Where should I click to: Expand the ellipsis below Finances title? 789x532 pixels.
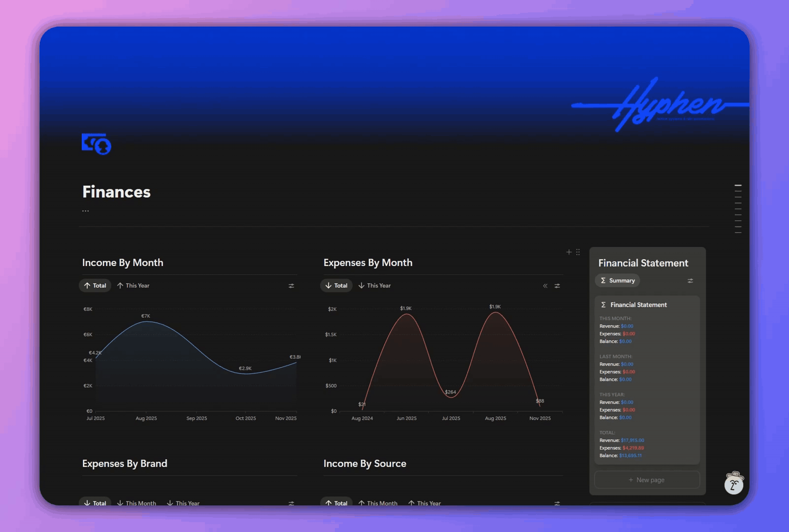(x=86, y=211)
